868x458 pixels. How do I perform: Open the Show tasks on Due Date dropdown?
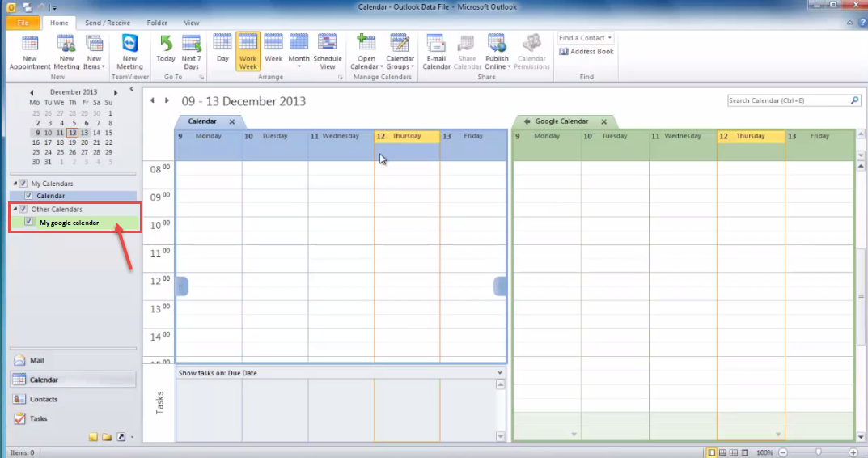tap(500, 373)
